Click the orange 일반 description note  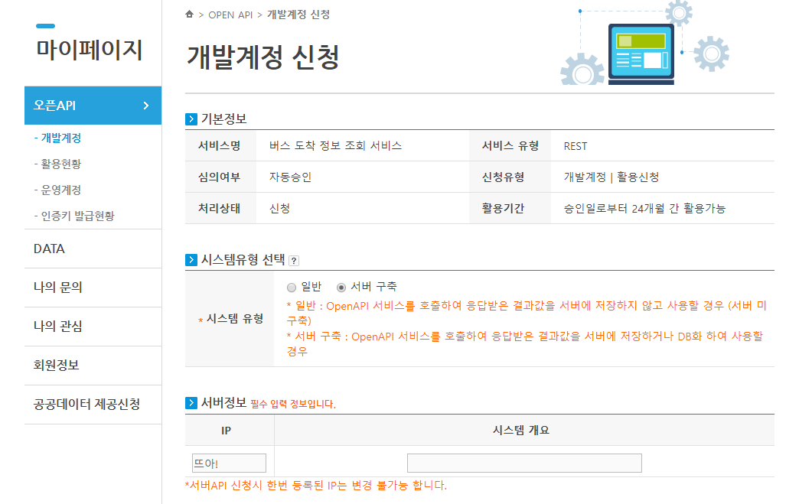point(526,313)
